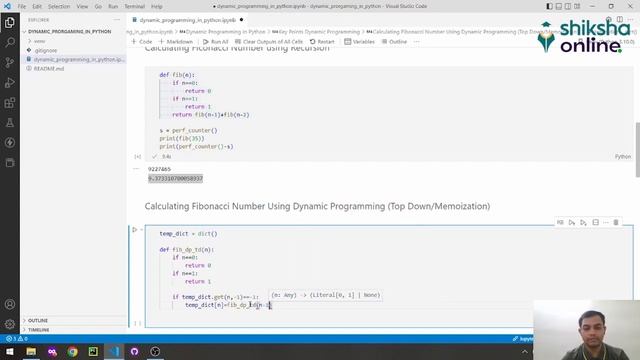This screenshot has width=640, height=360.
Task: Open the Search view in activity bar
Action: [10, 42]
